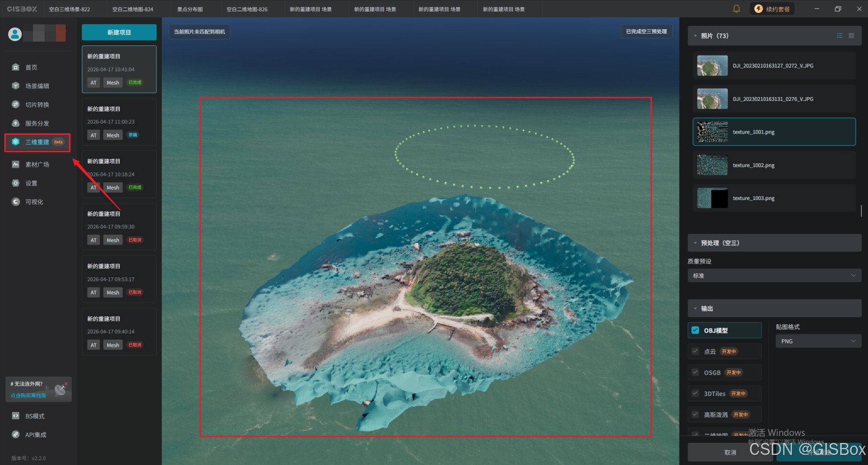
Task: Open the 首页 home icon in sidebar
Action: click(16, 67)
